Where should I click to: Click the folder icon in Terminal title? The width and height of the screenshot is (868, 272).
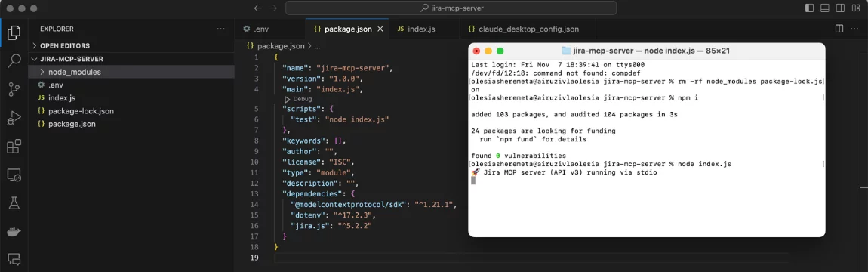[x=566, y=51]
